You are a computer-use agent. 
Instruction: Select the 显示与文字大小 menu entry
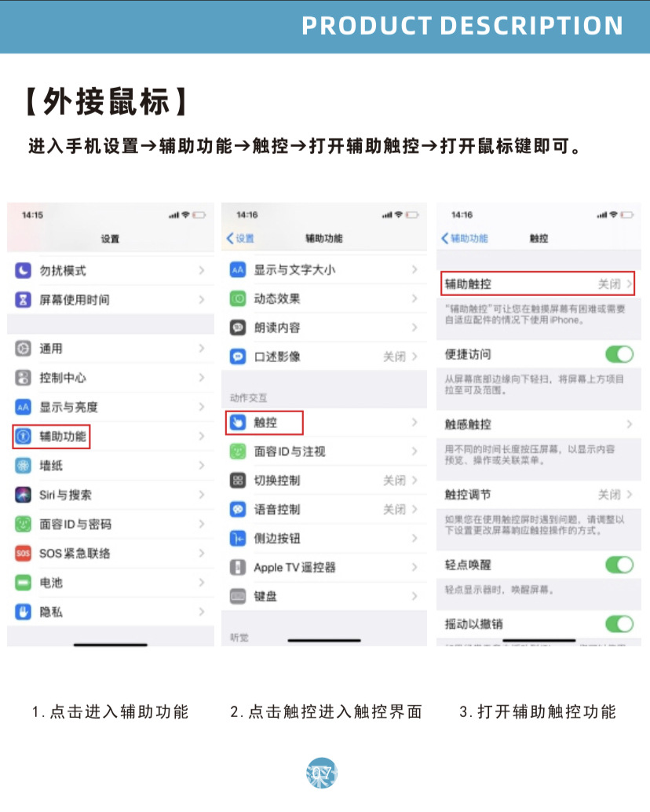[x=324, y=269]
